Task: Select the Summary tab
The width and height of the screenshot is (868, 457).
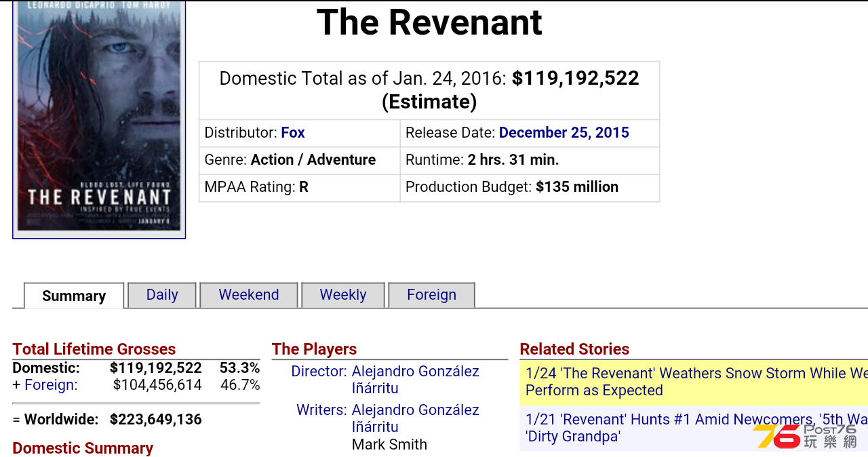Action: [74, 296]
